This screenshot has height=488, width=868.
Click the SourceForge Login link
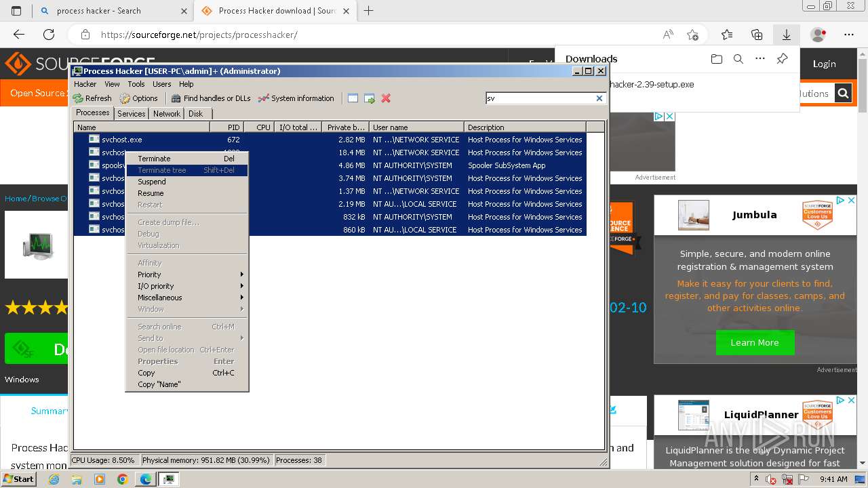click(824, 64)
